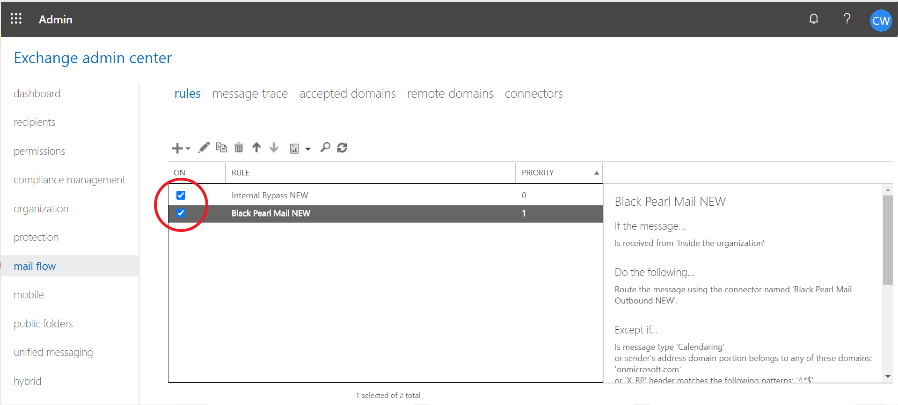Move the rule up in priority
The height and width of the screenshot is (405, 898).
pos(257,147)
